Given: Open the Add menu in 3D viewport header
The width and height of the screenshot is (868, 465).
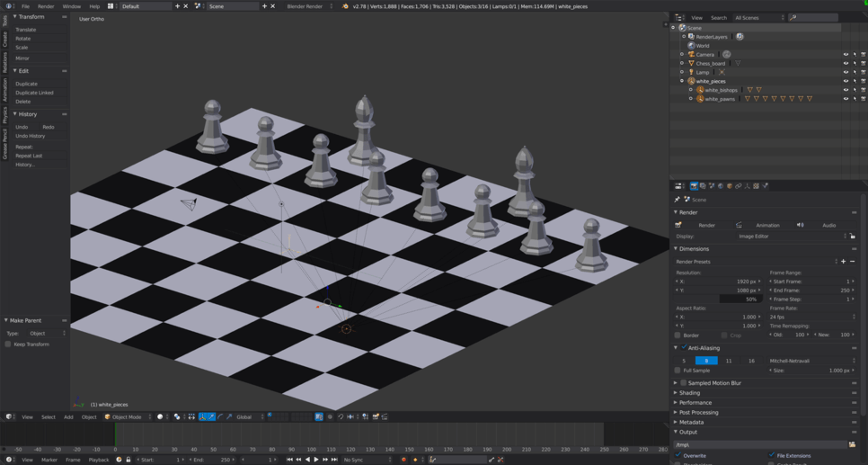Looking at the screenshot, I should [x=68, y=417].
